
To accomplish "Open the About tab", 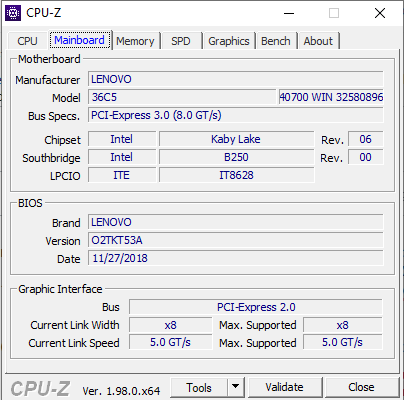I will tap(318, 41).
